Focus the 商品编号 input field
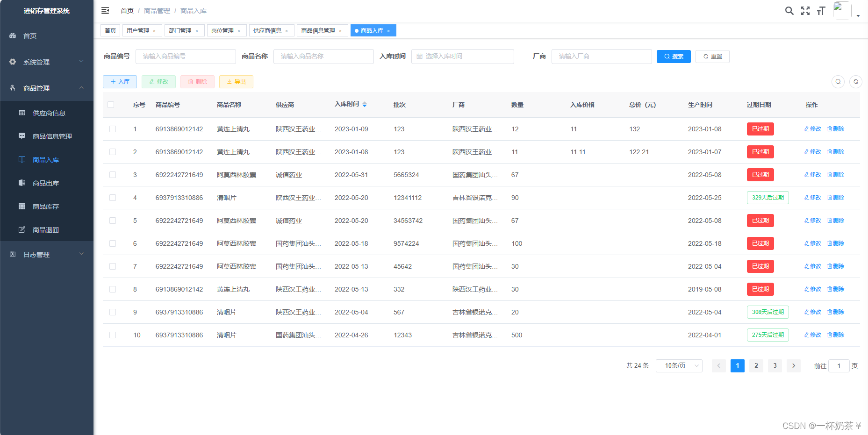The width and height of the screenshot is (868, 435). coord(186,56)
